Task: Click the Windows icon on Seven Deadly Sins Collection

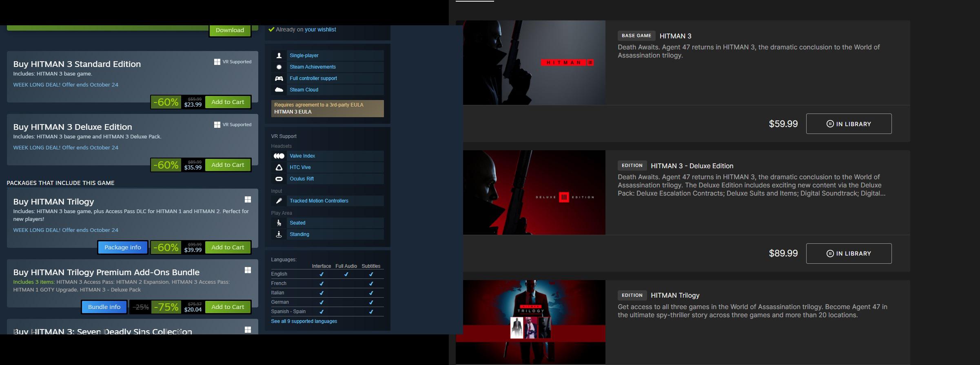Action: pyautogui.click(x=248, y=330)
